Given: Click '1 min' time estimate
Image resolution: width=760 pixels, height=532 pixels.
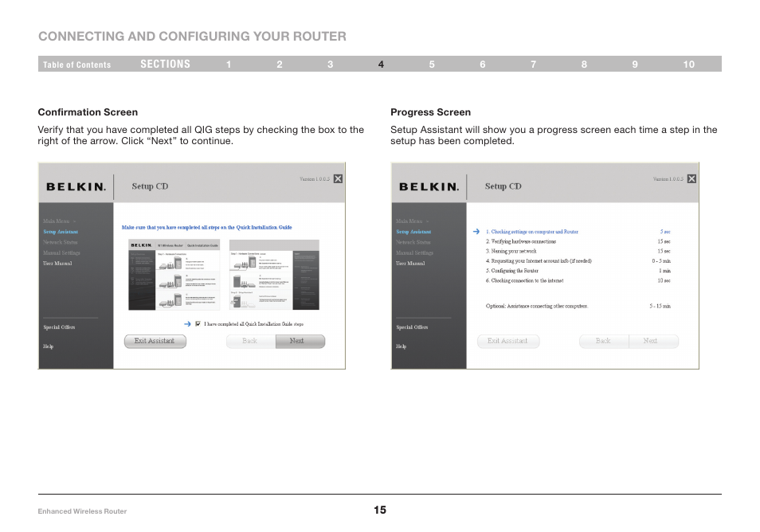Looking at the screenshot, I should (665, 271).
